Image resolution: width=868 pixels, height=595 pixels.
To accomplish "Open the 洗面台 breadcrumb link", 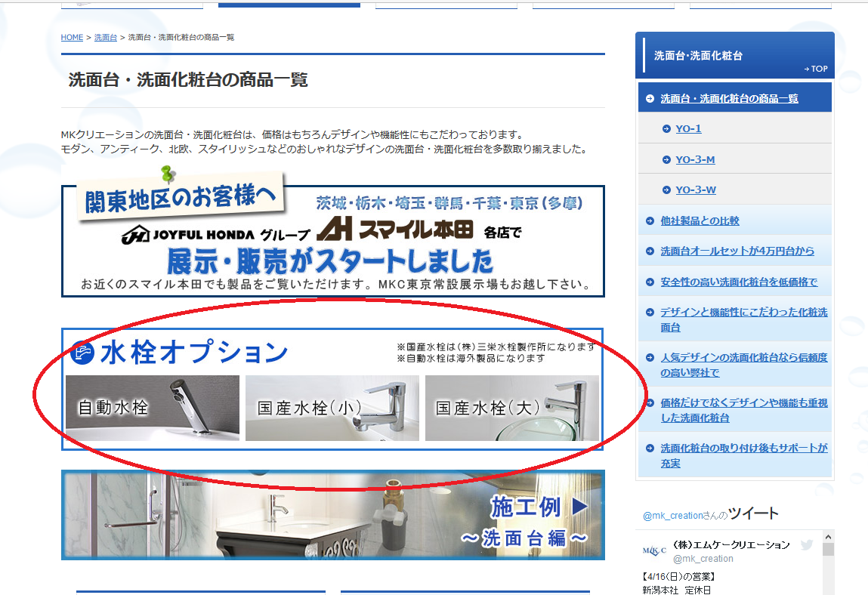I will point(105,37).
